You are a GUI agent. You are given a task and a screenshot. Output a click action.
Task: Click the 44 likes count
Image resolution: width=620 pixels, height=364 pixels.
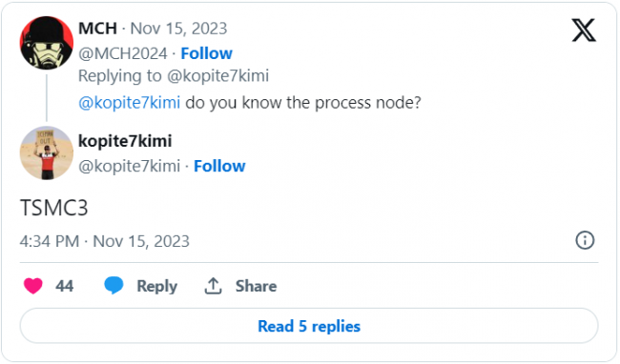(x=65, y=286)
